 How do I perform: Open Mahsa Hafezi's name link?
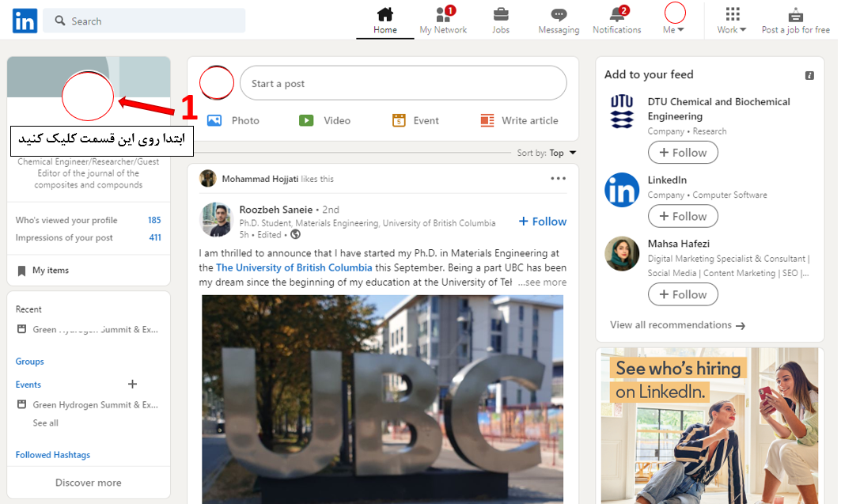coord(679,244)
